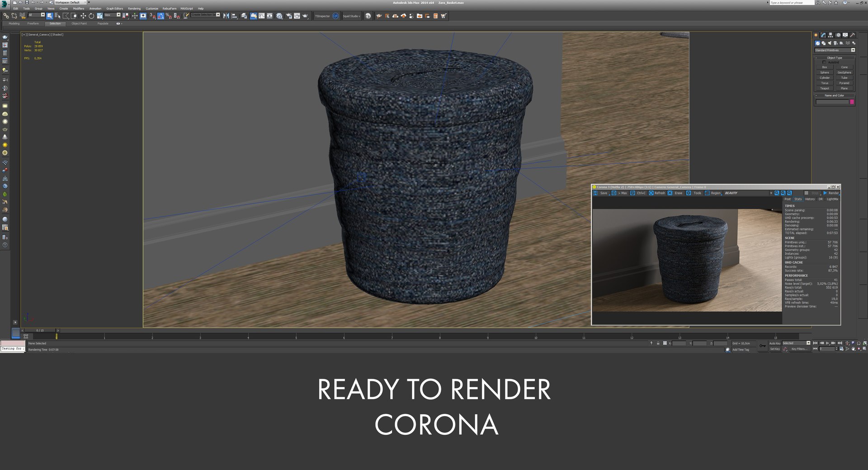Toggle the selection lock icon in status bar

(658, 343)
